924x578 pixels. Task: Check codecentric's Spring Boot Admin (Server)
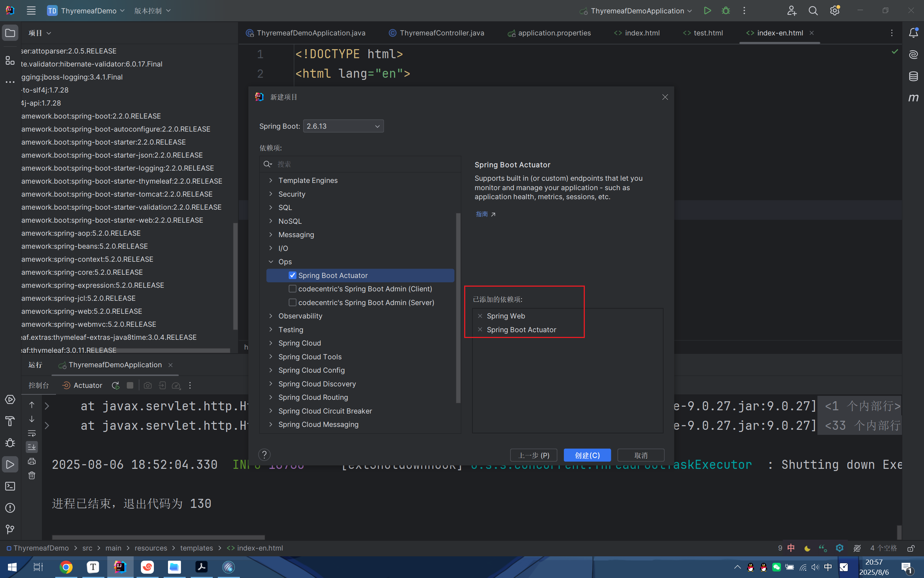click(293, 303)
